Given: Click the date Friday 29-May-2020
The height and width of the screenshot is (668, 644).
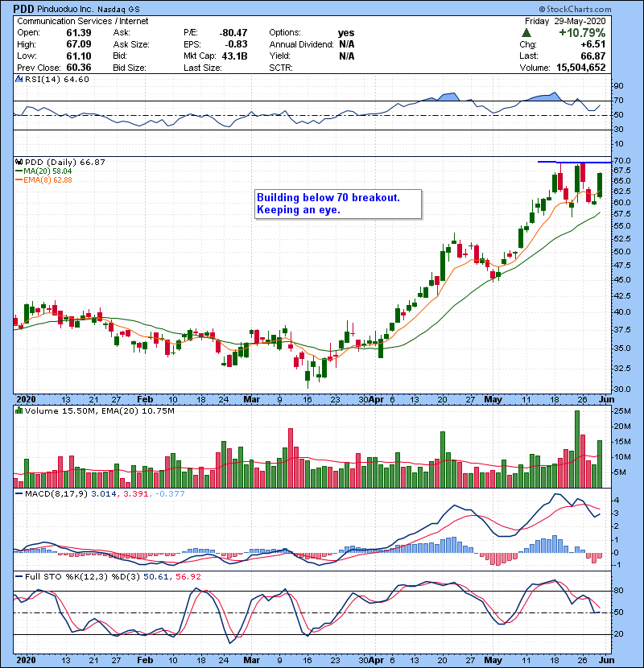Looking at the screenshot, I should point(565,21).
